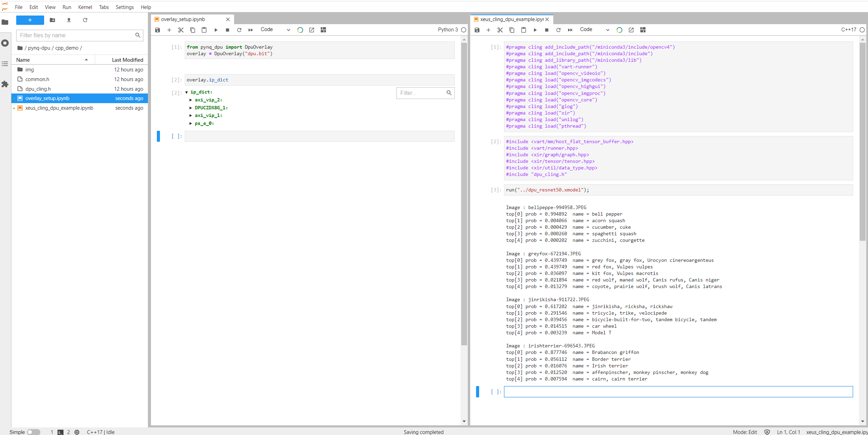868x435 pixels.
Task: Close the overlay_setup.ipynb tab
Action: pos(228,19)
